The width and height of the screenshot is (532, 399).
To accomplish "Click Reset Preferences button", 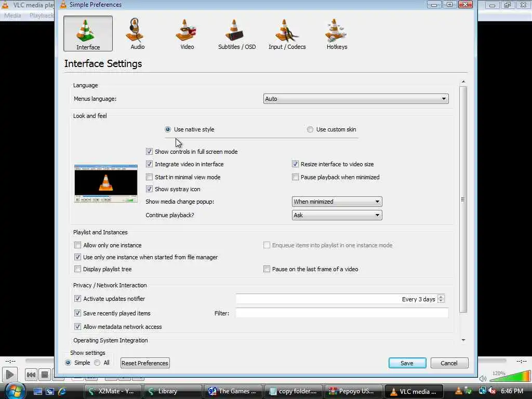I will click(145, 363).
